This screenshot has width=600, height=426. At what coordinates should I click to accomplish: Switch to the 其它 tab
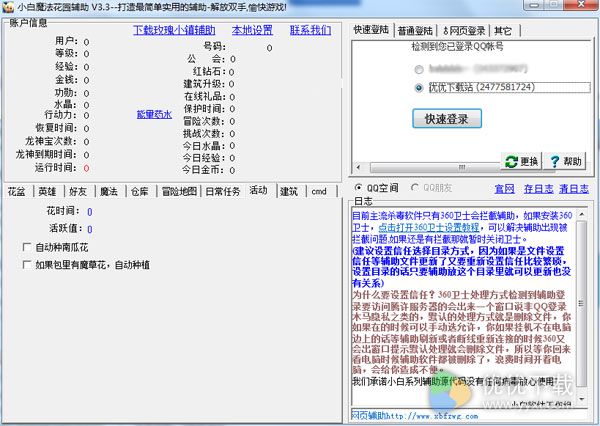pos(503,31)
